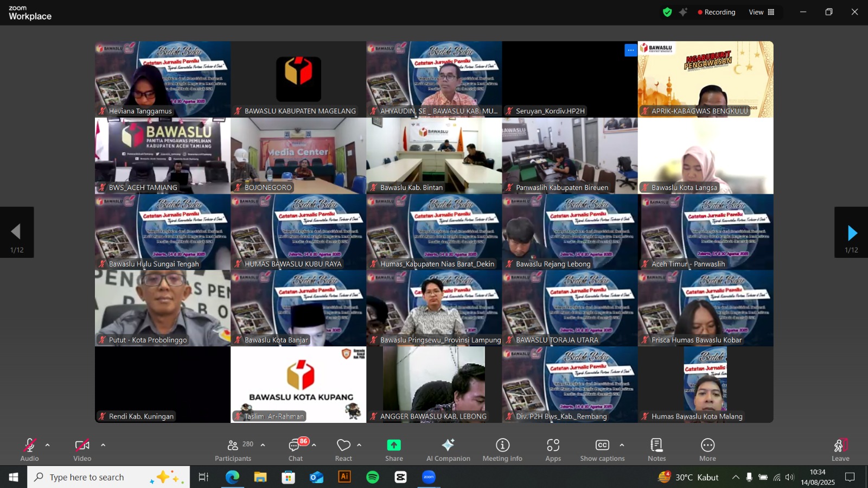868x488 pixels.
Task: Open the Chat panel
Action: point(295,450)
